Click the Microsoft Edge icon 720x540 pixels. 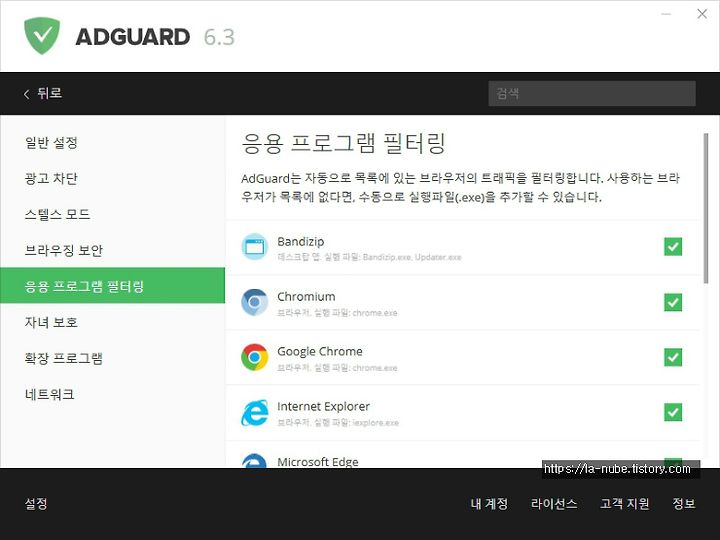click(254, 461)
